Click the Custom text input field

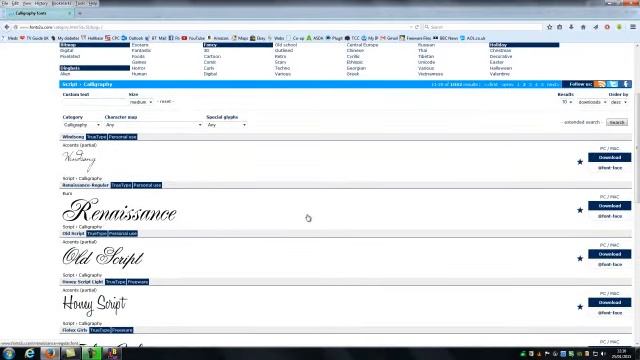(x=94, y=102)
